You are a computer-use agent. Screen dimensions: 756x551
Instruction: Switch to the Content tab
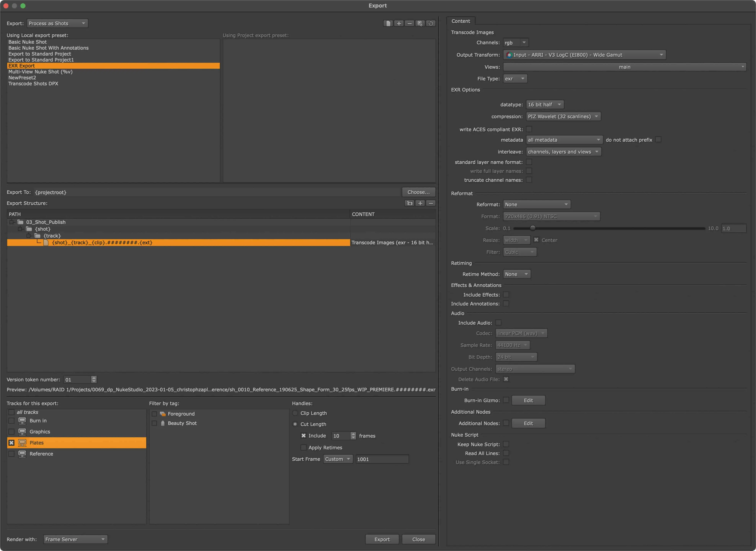tap(460, 21)
